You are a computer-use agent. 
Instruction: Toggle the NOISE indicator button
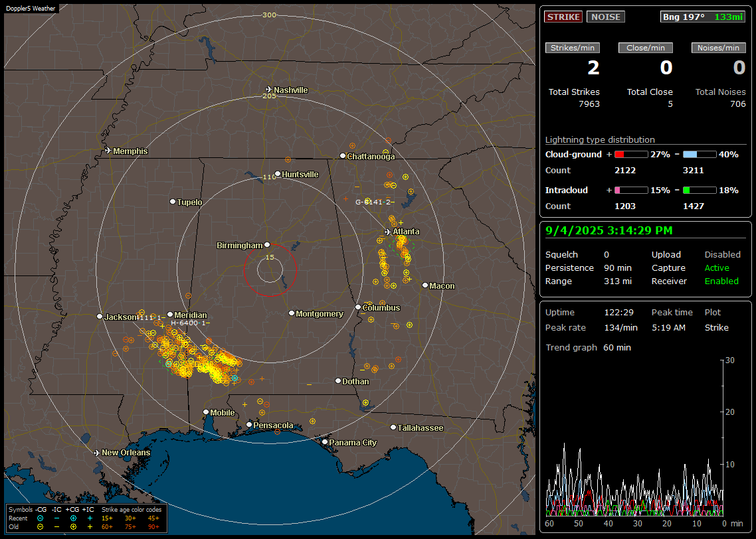(606, 17)
